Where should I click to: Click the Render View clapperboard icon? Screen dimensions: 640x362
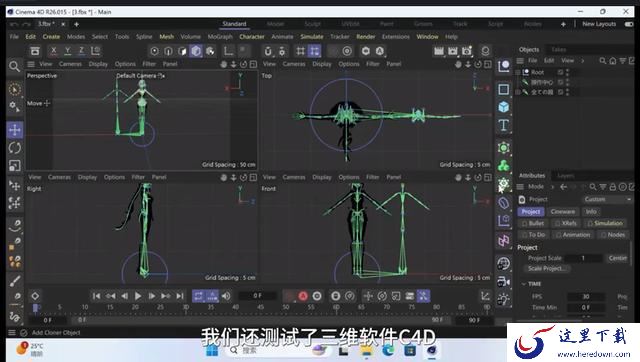pyautogui.click(x=439, y=51)
